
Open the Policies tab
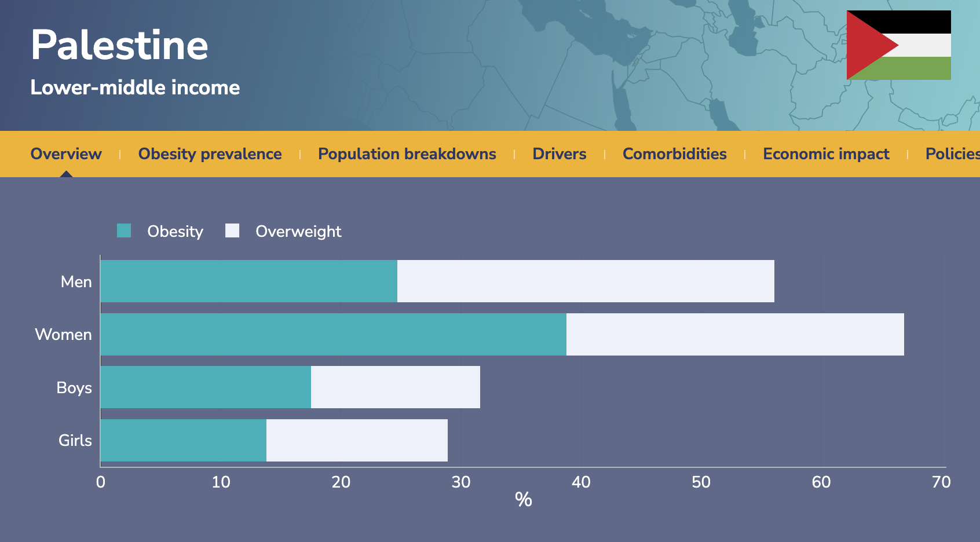pos(951,154)
